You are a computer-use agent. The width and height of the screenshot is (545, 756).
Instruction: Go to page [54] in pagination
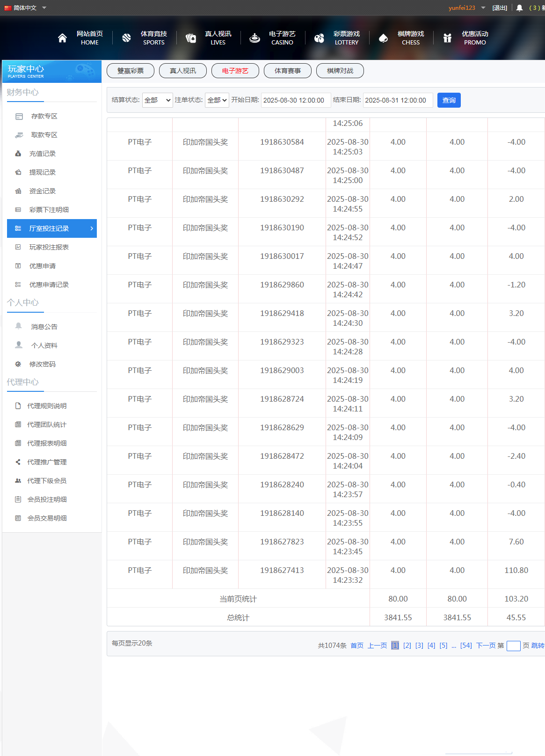coord(466,646)
